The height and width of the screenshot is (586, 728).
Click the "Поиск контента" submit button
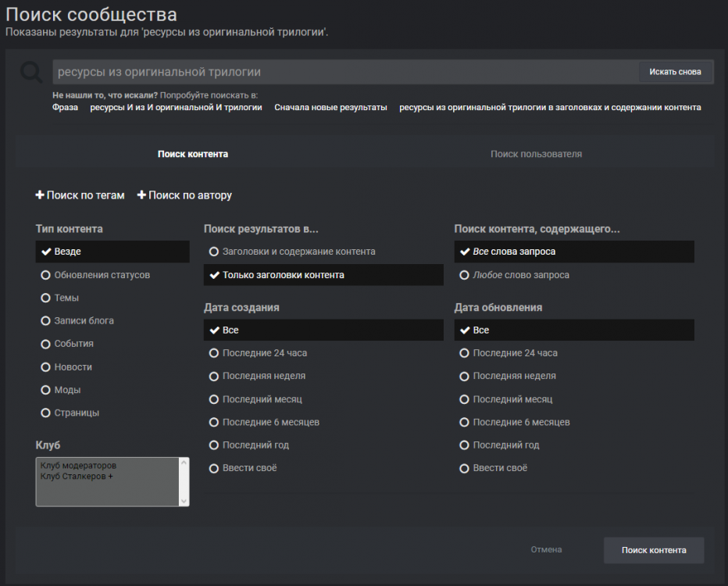[653, 550]
